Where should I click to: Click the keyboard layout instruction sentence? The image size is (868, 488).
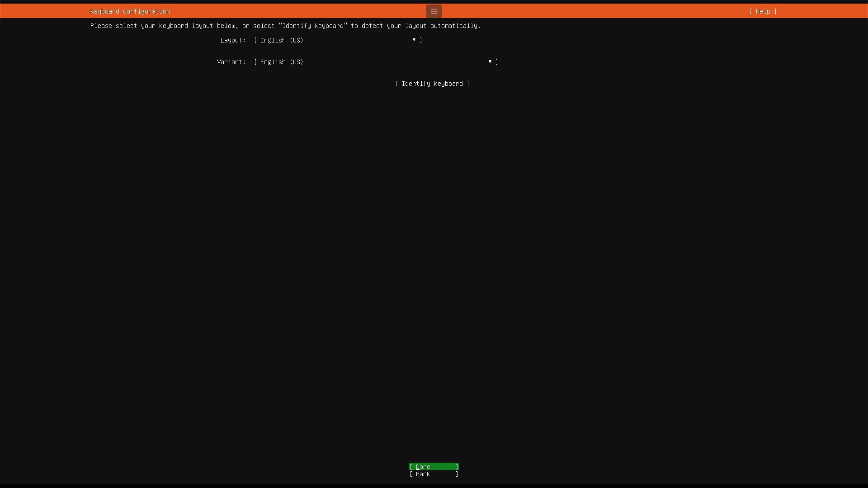point(285,26)
